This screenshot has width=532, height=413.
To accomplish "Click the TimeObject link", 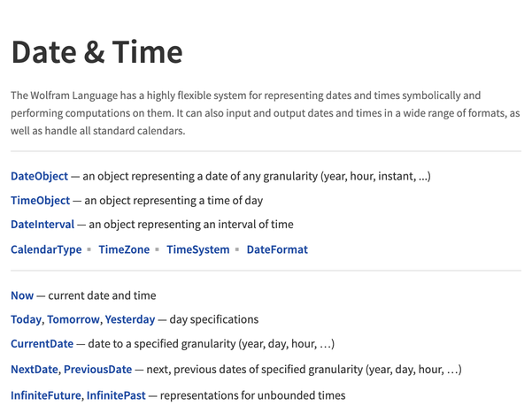I will (40, 201).
